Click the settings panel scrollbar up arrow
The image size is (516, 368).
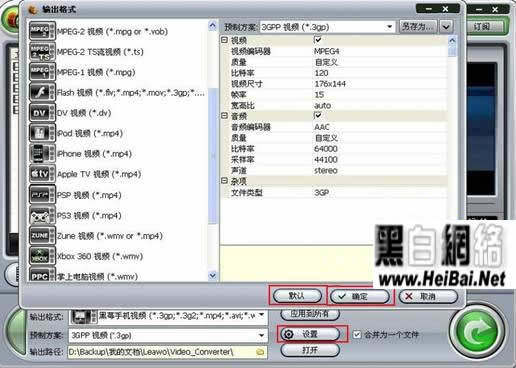(x=452, y=41)
